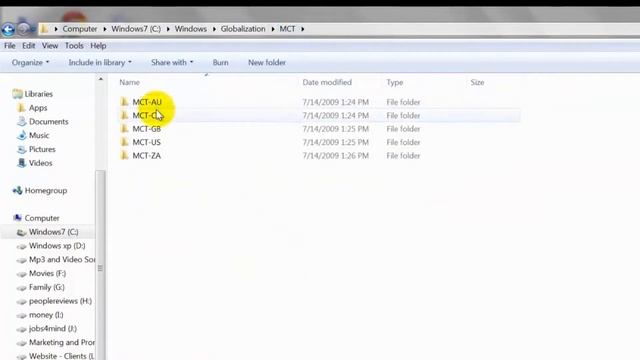Click the Mp3 and Video drive icon

[22, 260]
